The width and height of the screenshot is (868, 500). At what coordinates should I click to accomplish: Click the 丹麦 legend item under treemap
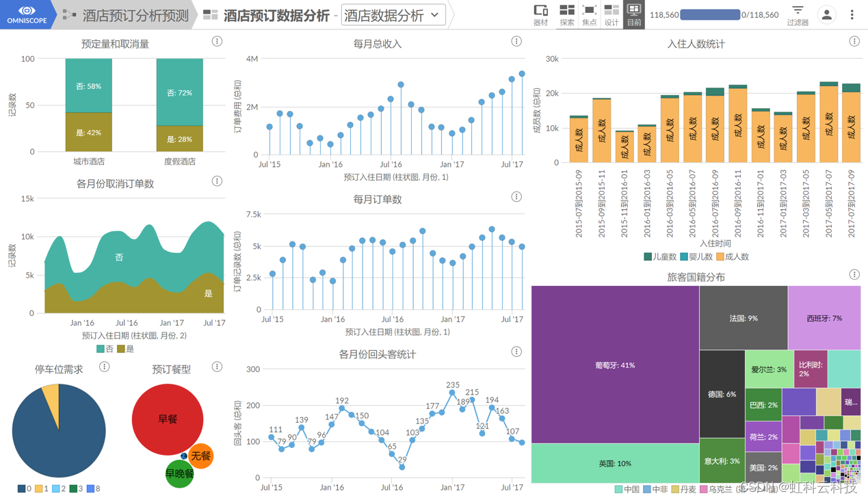point(684,489)
